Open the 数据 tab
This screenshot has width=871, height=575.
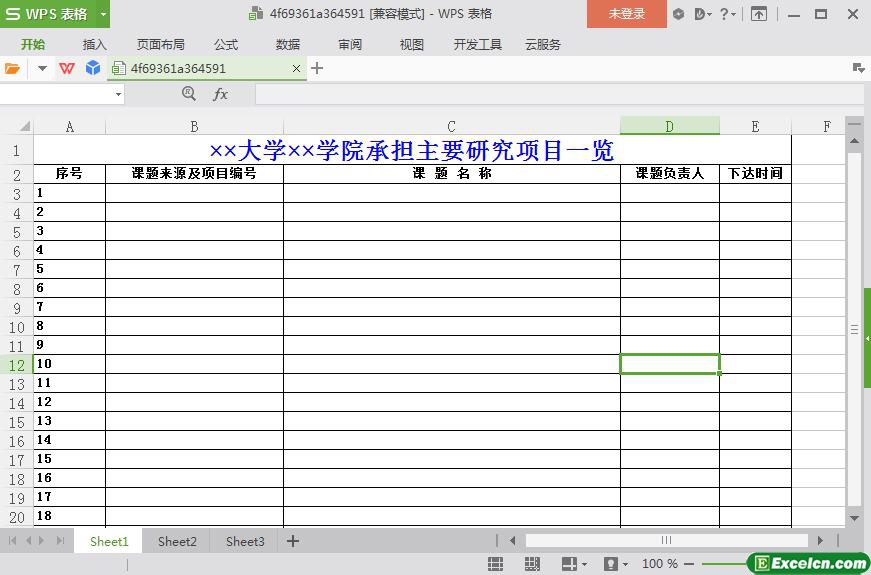pyautogui.click(x=288, y=44)
